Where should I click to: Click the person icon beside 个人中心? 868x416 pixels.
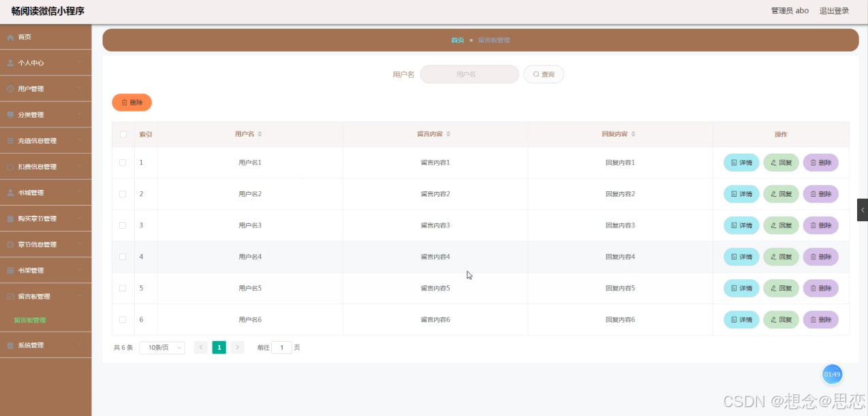(x=10, y=63)
